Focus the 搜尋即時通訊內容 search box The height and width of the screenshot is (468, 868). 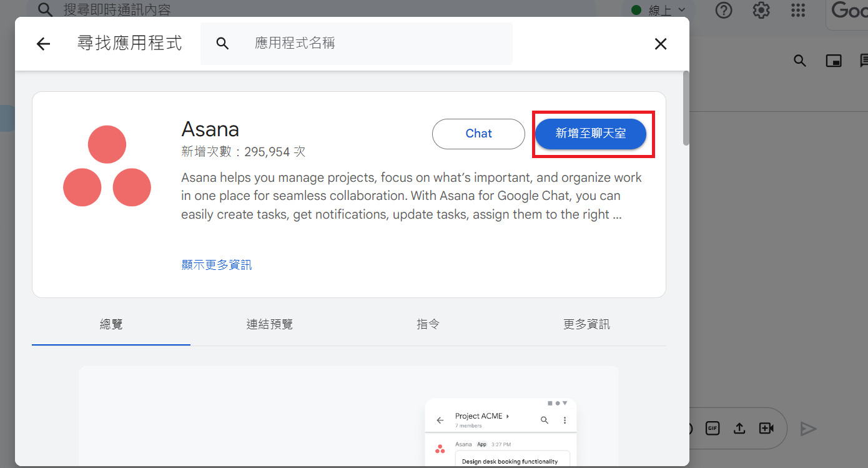click(x=312, y=9)
